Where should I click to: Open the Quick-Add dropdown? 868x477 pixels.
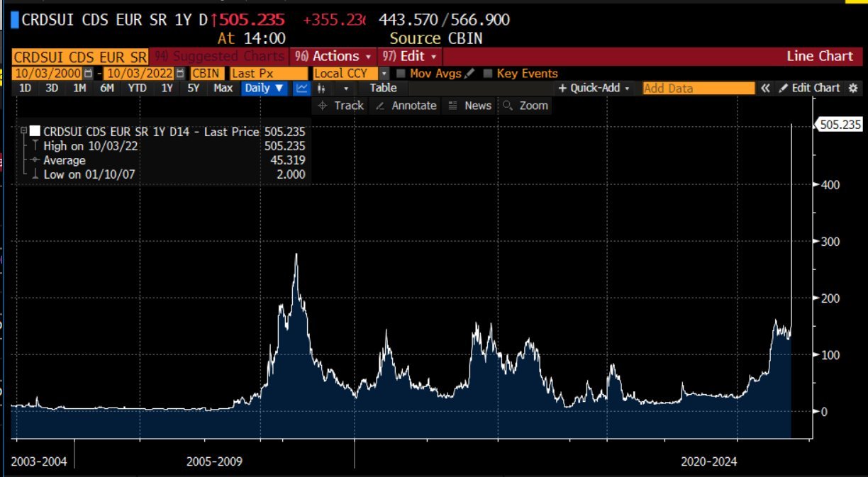pos(594,88)
